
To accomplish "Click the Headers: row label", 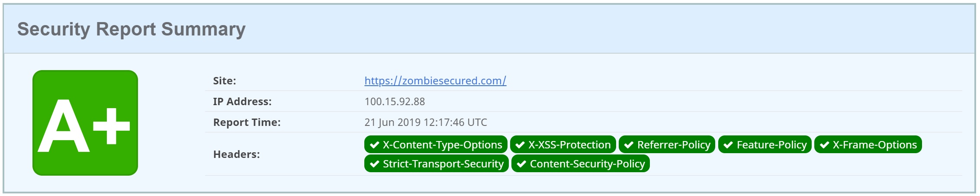I will 236,154.
